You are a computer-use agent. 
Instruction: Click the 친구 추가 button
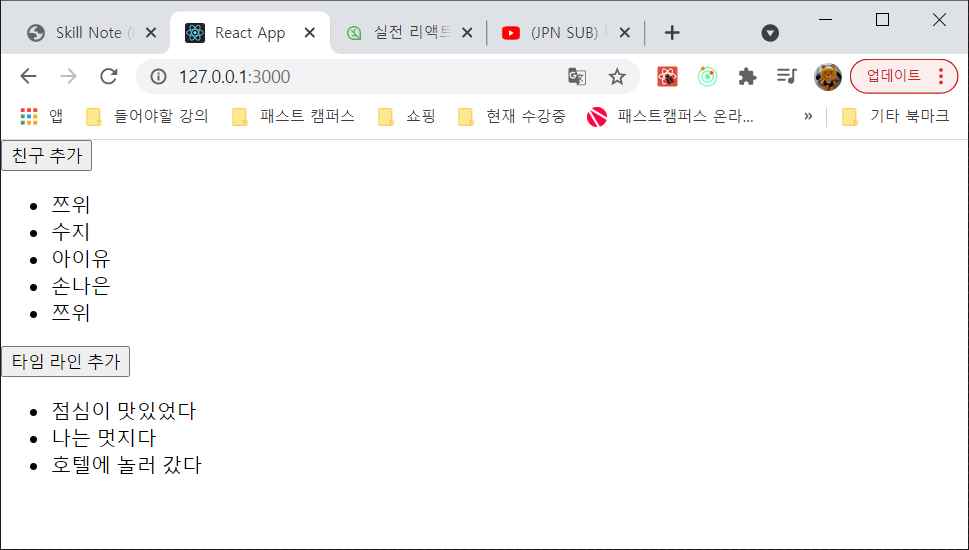(47, 155)
